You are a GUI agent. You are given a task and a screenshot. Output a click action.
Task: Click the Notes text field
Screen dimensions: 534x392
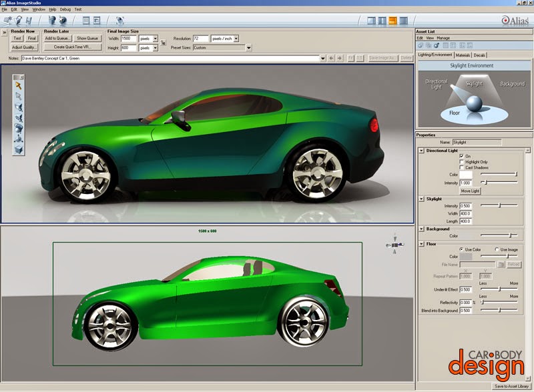pyautogui.click(x=170, y=58)
